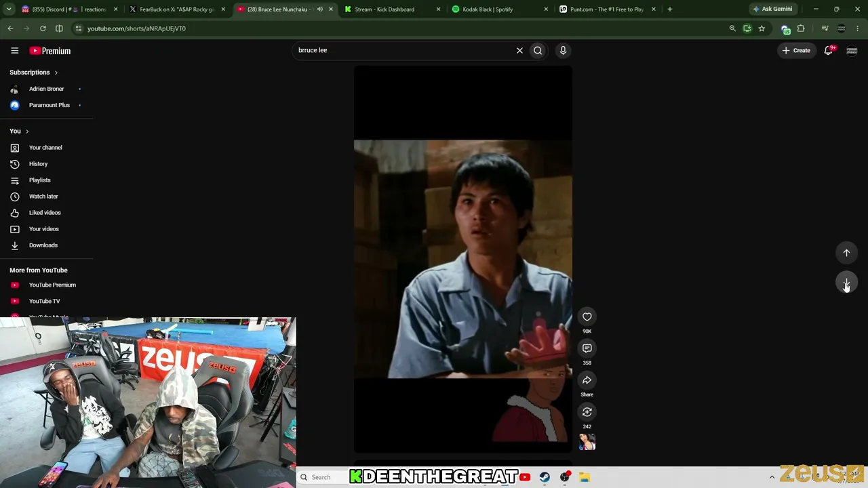Image resolution: width=868 pixels, height=488 pixels.
Task: Bookmark this page with the star
Action: pos(762,28)
